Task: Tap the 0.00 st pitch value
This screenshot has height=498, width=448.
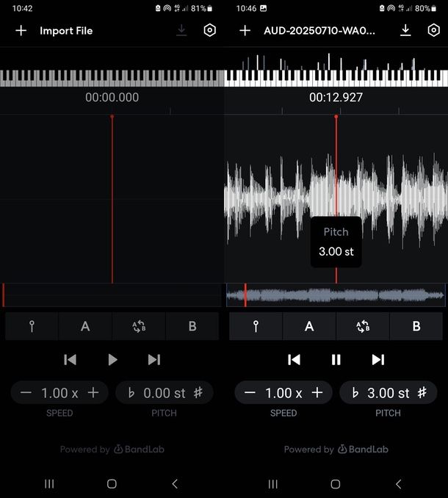Action: pos(165,393)
